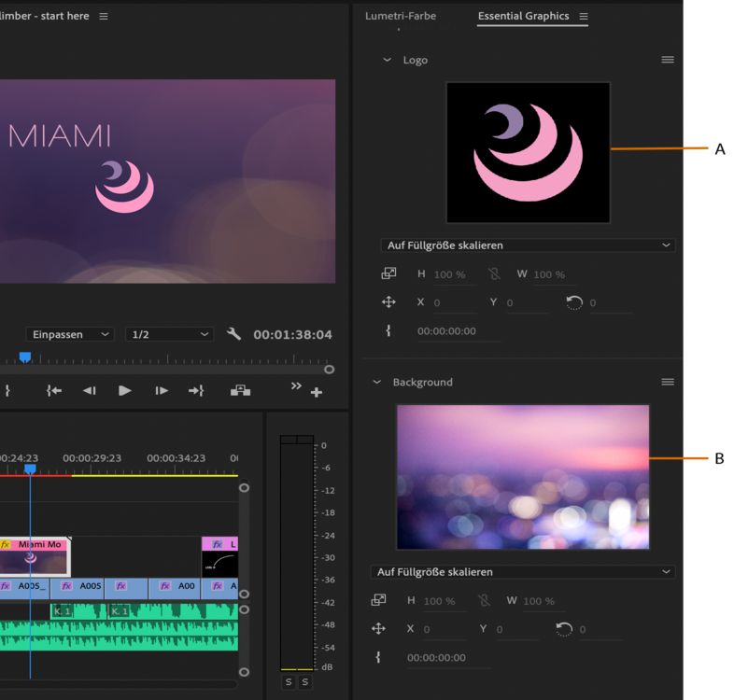Click the rotation icon in Background section
734x700 pixels.
click(x=564, y=629)
